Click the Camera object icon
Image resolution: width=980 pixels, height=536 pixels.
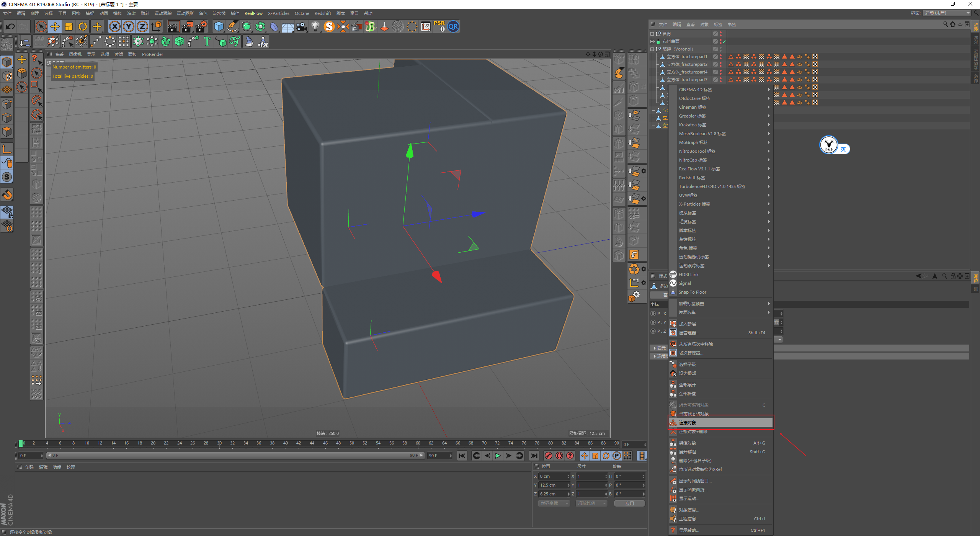coord(302,26)
